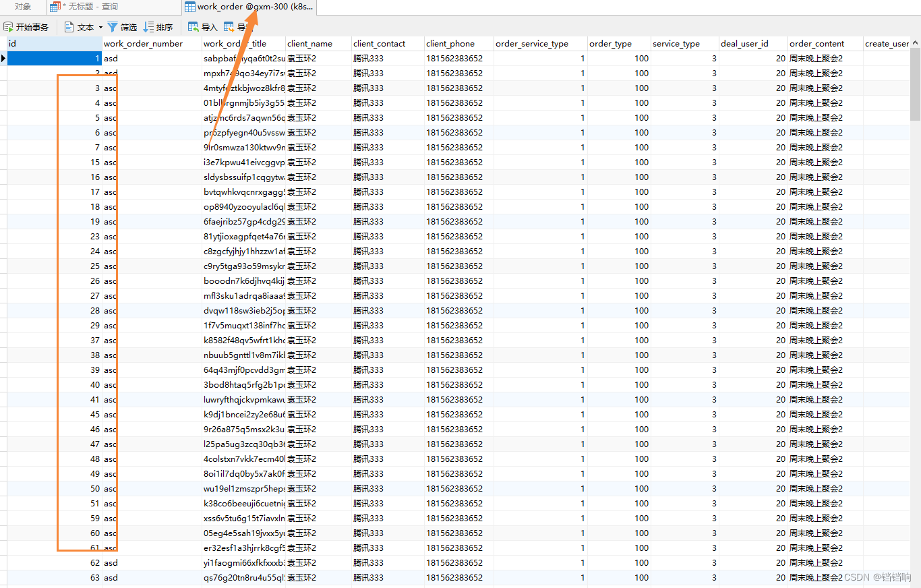Click the service_type column header

click(684, 43)
